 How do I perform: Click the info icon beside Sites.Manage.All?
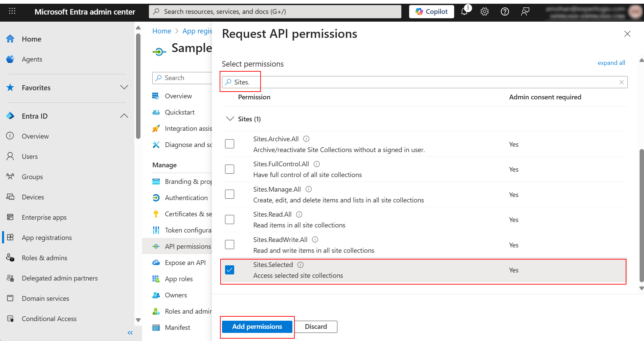pyautogui.click(x=309, y=189)
